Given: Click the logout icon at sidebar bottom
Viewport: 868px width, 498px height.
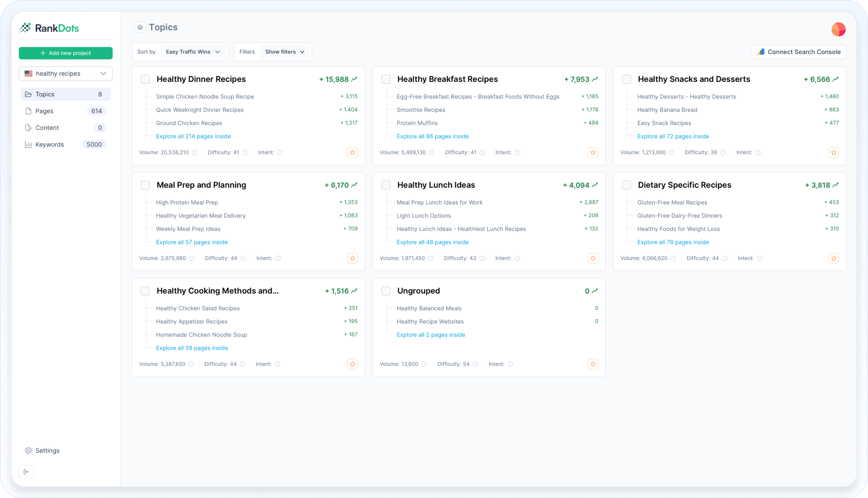Looking at the screenshot, I should click(x=27, y=472).
